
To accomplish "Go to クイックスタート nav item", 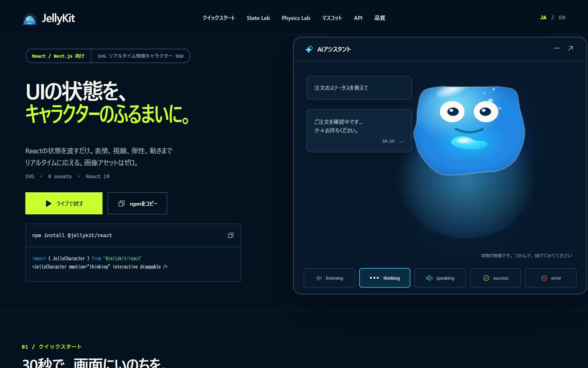I will 219,18.
